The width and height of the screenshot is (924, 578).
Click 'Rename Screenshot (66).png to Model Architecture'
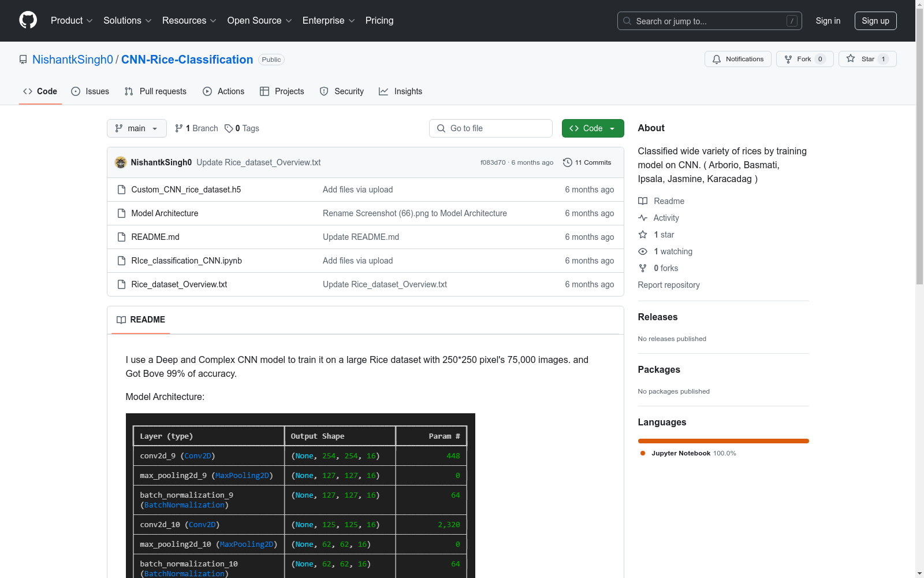click(x=415, y=213)
